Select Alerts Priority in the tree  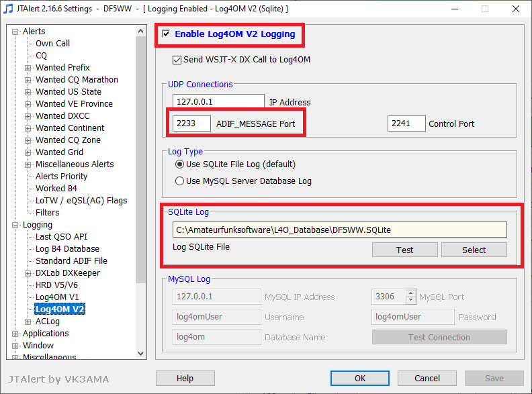tap(61, 177)
